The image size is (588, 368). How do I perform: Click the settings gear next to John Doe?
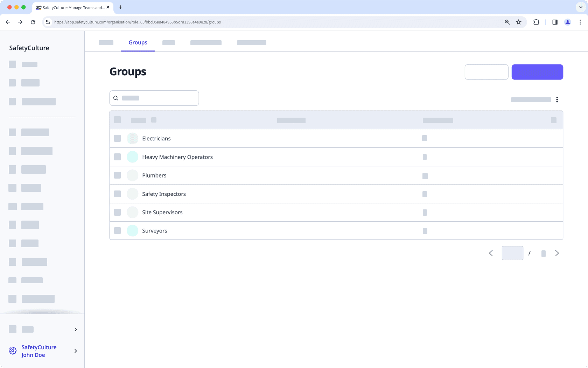point(13,350)
